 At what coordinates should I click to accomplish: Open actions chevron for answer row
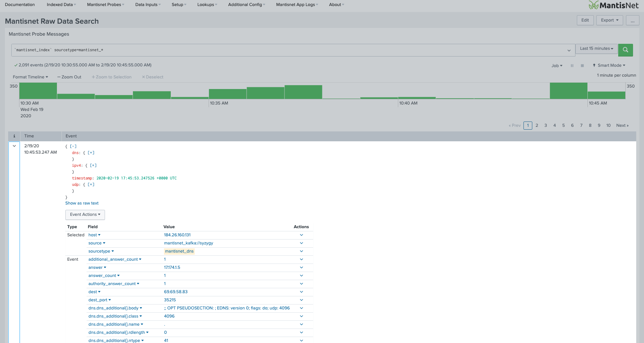[x=301, y=267]
